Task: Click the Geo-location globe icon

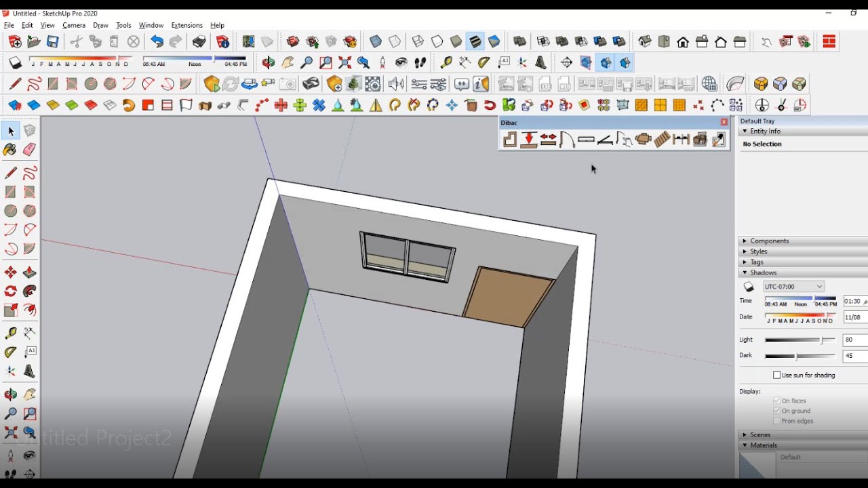Action: [709, 84]
